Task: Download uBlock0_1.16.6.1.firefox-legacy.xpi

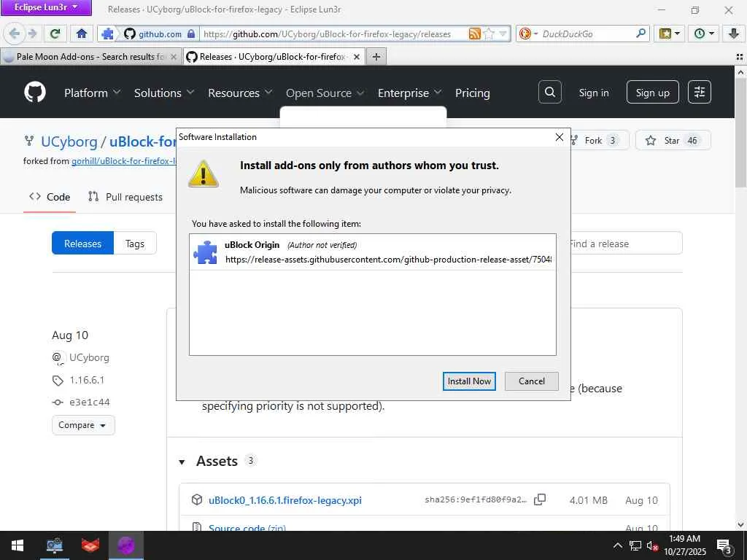Action: 285,500
